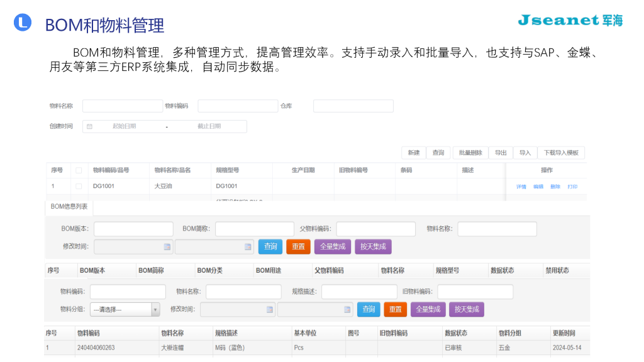Screen dimensions: 644x362
Task: Click the blue circular L badge
Action: coord(23,23)
